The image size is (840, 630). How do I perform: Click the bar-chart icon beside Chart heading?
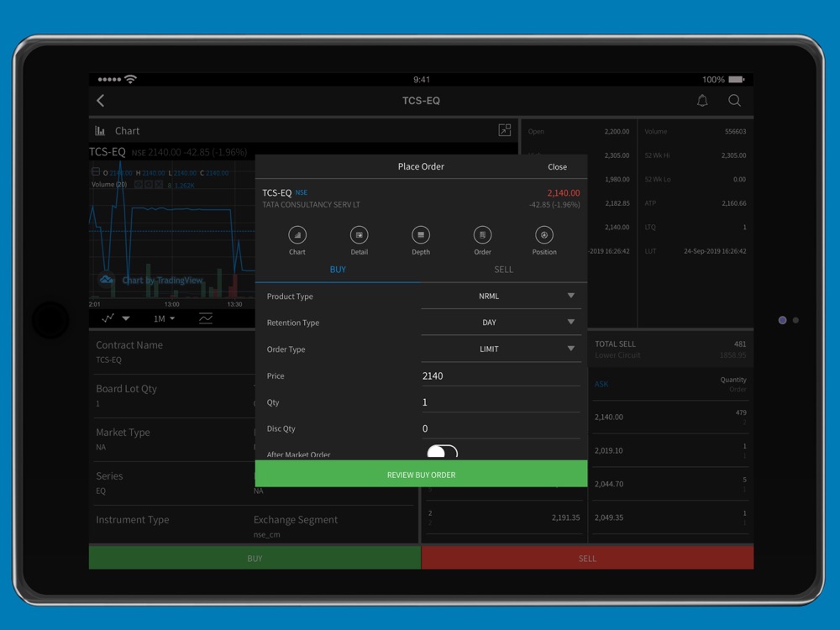tap(100, 131)
